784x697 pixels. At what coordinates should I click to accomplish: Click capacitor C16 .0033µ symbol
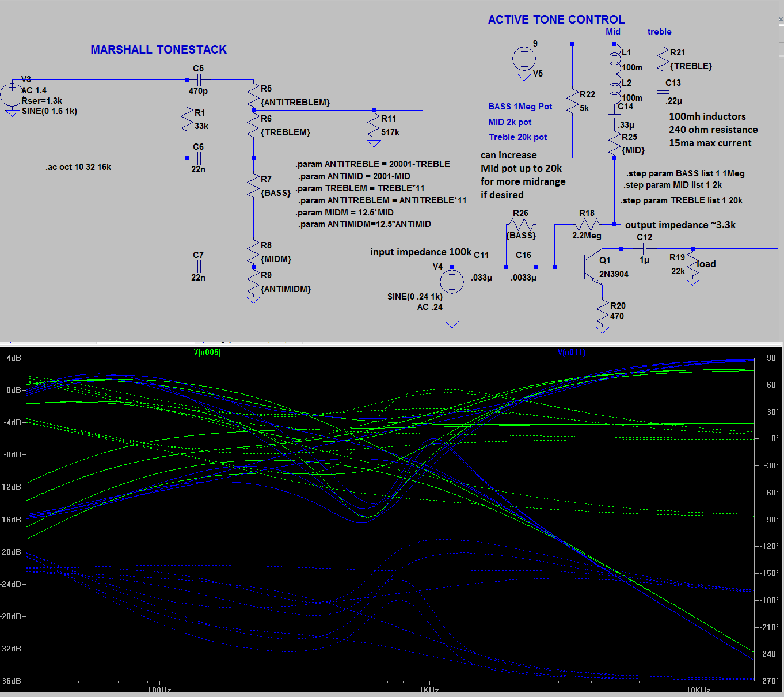pos(524,267)
